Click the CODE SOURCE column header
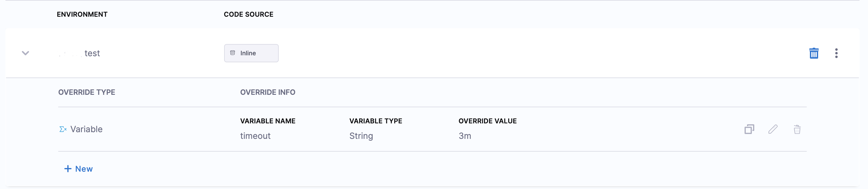Screen dimensions: 868x189 [x=248, y=14]
